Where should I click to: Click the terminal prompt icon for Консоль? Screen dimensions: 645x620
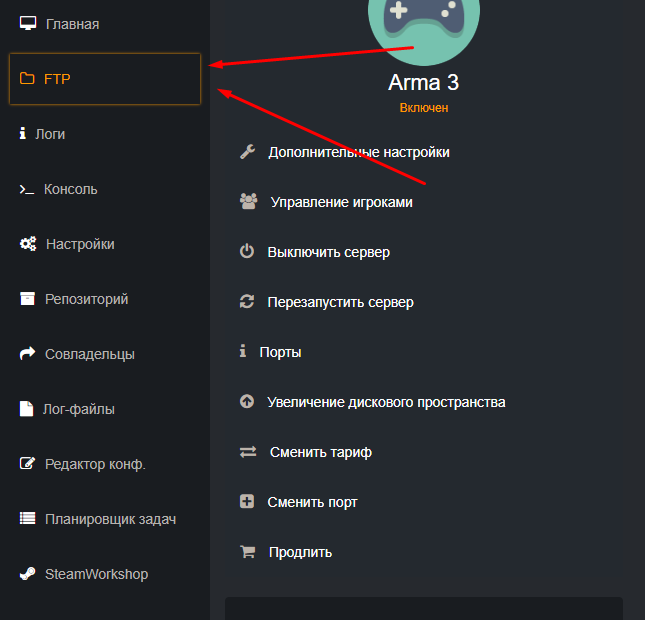(x=27, y=189)
